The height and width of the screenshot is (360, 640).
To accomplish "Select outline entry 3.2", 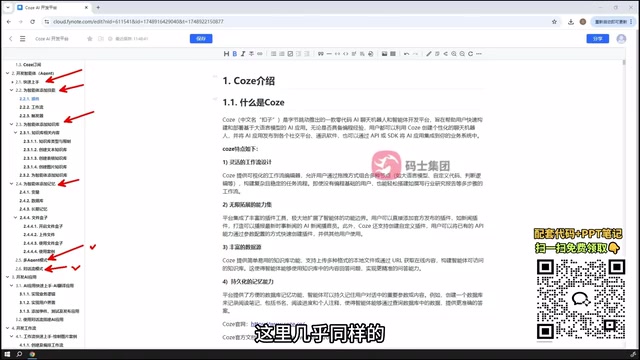I will click(39, 320).
